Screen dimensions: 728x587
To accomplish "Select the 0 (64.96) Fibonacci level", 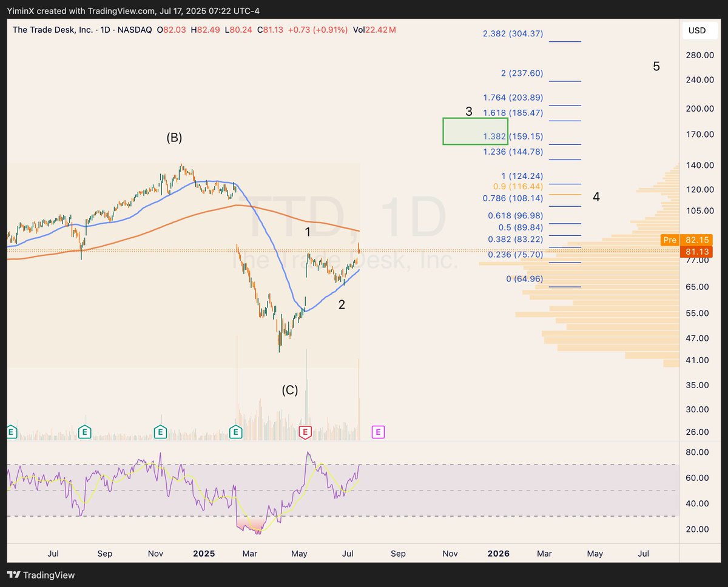I will point(524,279).
